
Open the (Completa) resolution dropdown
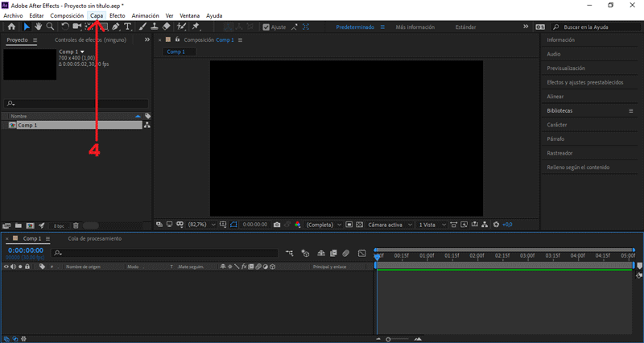tap(324, 225)
